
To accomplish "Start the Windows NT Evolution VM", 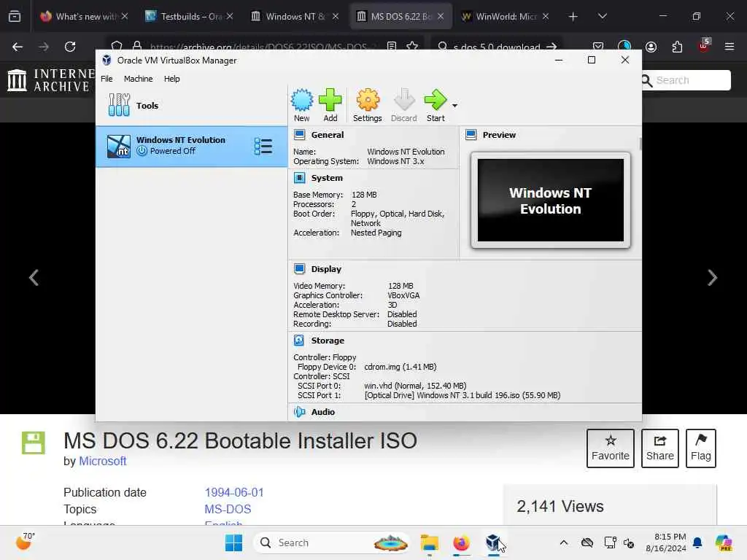I will (x=436, y=105).
